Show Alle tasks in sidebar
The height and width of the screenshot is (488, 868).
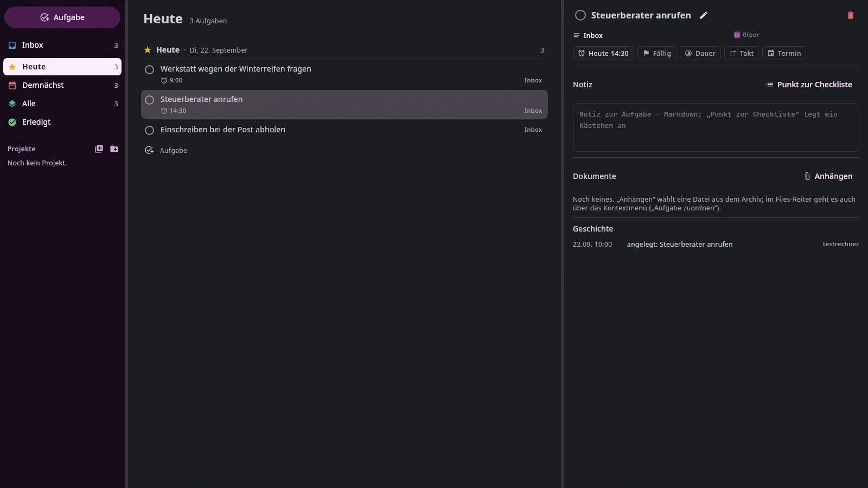62,104
